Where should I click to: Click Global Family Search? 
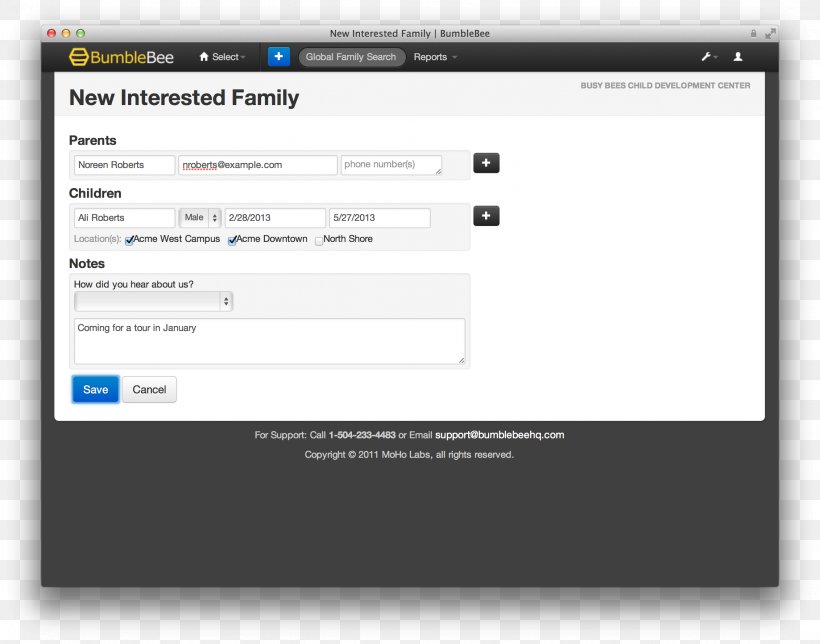coord(351,57)
